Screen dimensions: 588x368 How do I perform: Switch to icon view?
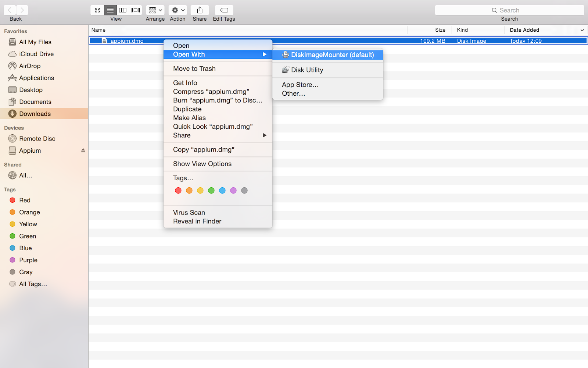(97, 10)
